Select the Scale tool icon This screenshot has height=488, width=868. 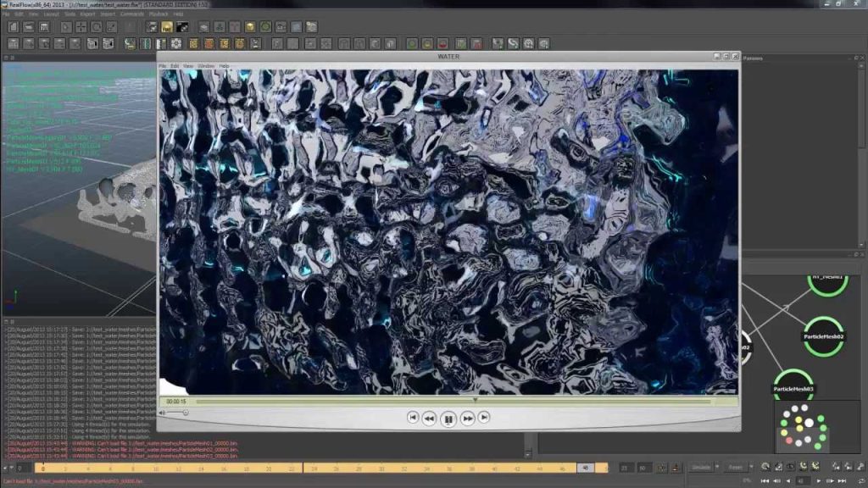coord(112,26)
